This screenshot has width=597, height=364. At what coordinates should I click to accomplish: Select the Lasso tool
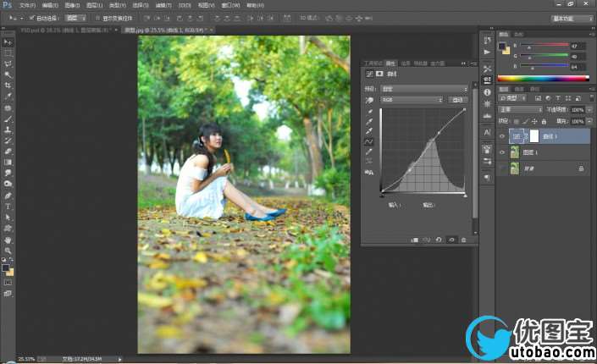[x=8, y=63]
